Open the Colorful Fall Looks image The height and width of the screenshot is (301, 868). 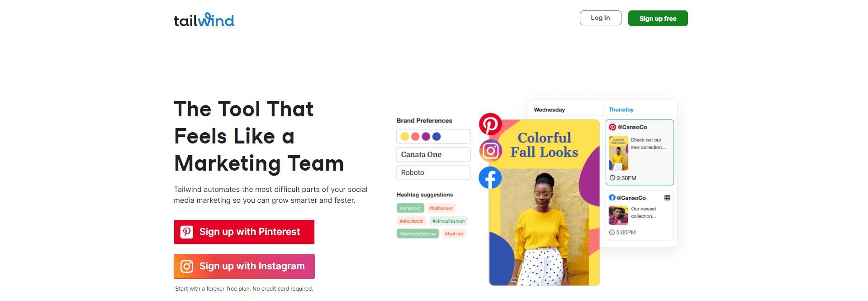(x=544, y=202)
